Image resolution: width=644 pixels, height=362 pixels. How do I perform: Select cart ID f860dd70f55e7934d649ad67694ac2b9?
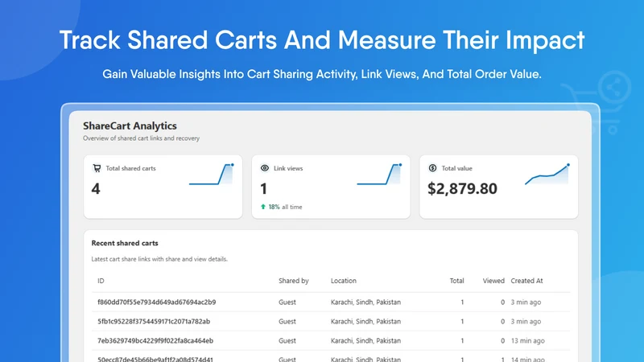click(x=156, y=302)
